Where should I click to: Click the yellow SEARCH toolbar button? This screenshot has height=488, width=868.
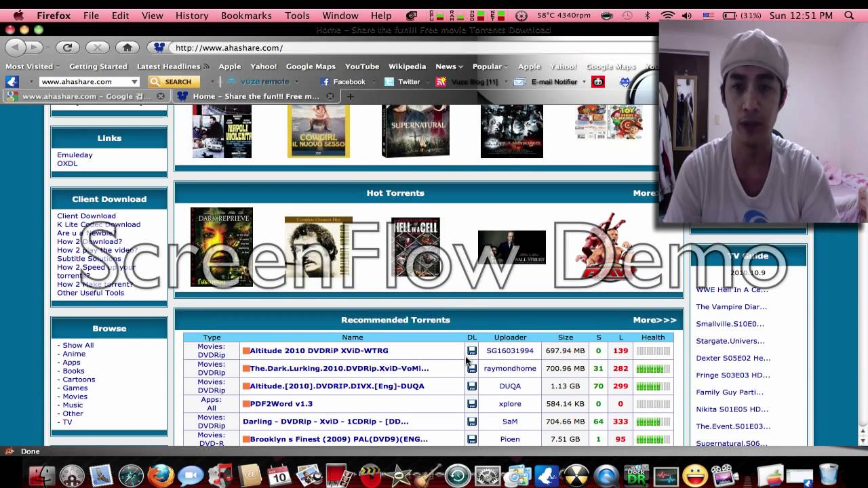(174, 82)
